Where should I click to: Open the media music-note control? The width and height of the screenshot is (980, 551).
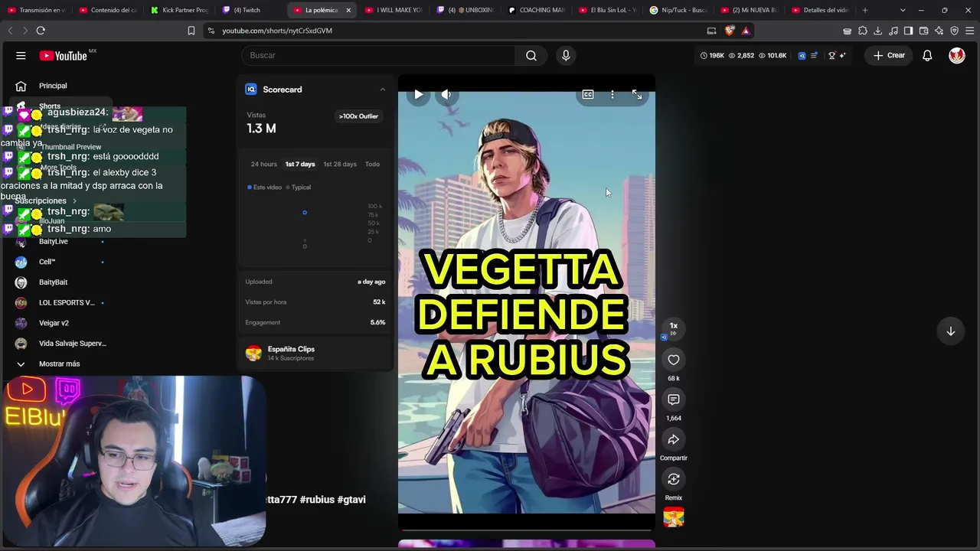(x=893, y=31)
